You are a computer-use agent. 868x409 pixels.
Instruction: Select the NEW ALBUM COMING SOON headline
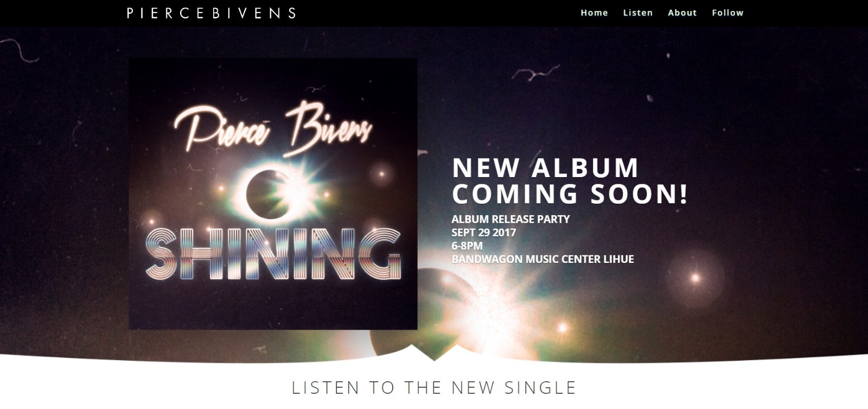click(570, 181)
